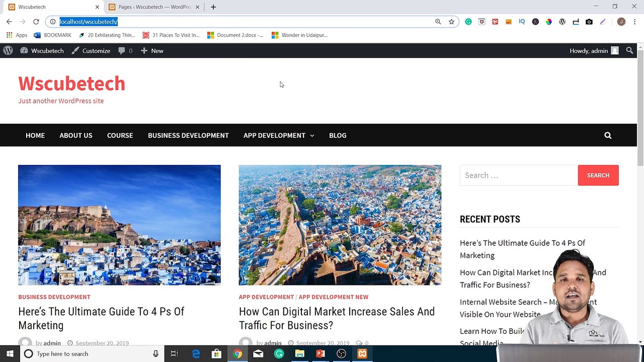Screen dimensions: 644x362
Task: Open PowerPoint from the taskbar
Action: pos(320,354)
